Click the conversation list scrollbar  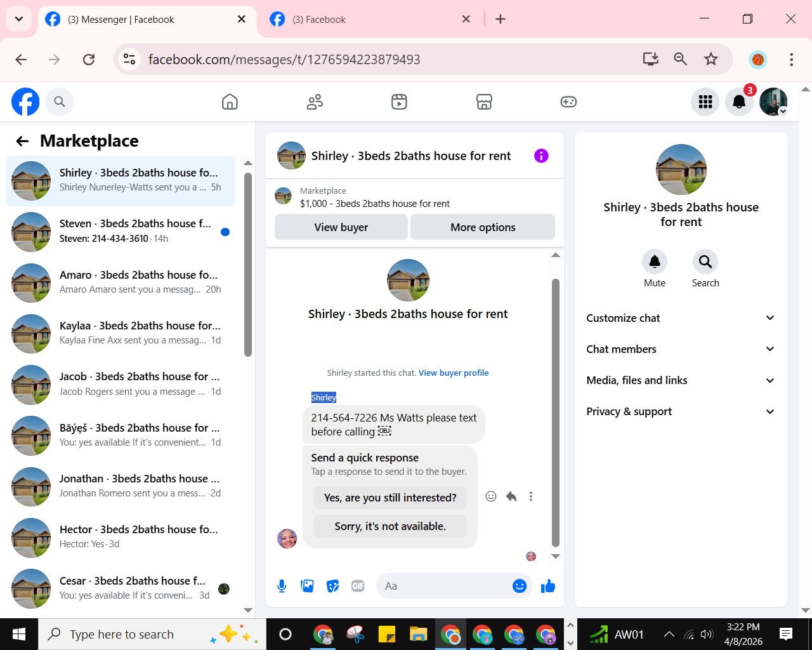point(248,265)
